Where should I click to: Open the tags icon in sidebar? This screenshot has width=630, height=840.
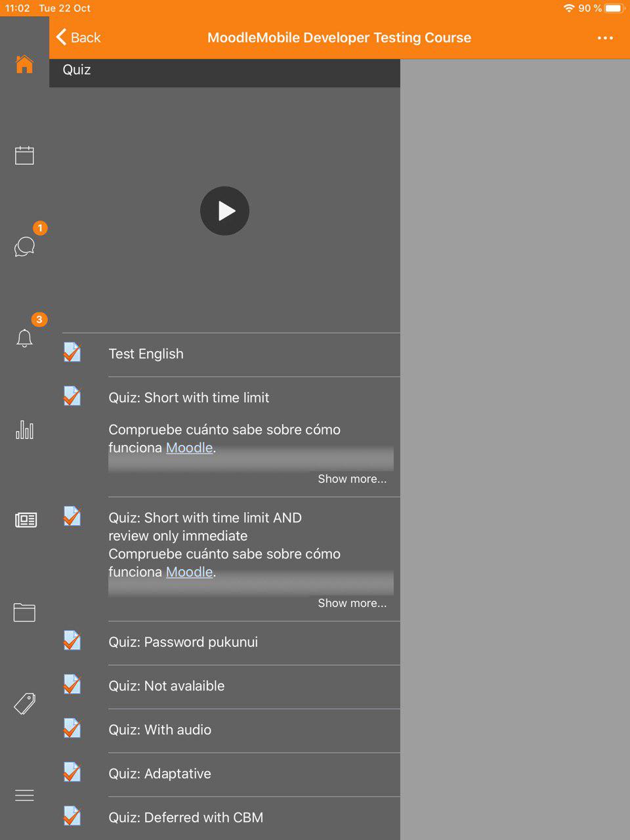click(x=25, y=703)
